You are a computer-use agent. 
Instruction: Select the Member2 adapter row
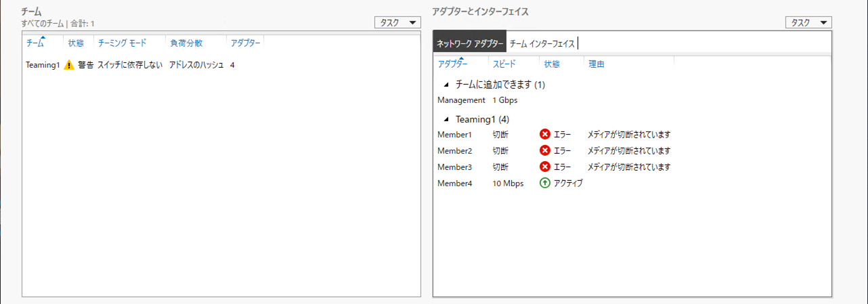[632, 150]
